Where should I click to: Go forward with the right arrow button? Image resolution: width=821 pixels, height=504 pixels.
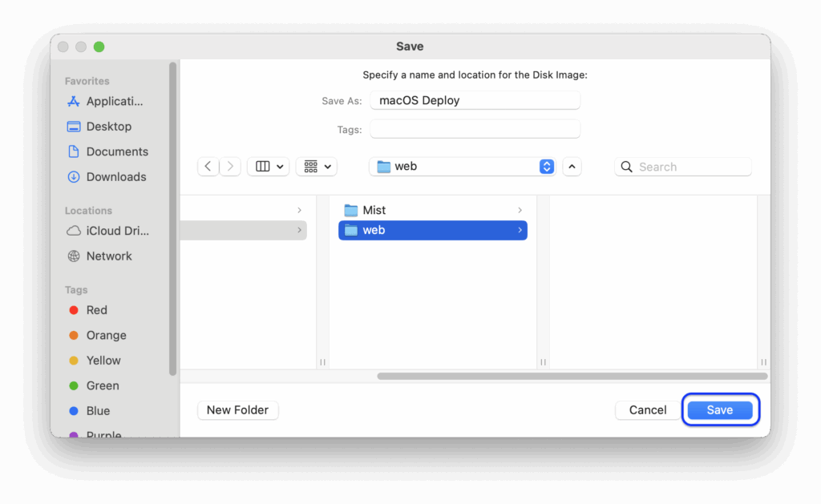[230, 167]
